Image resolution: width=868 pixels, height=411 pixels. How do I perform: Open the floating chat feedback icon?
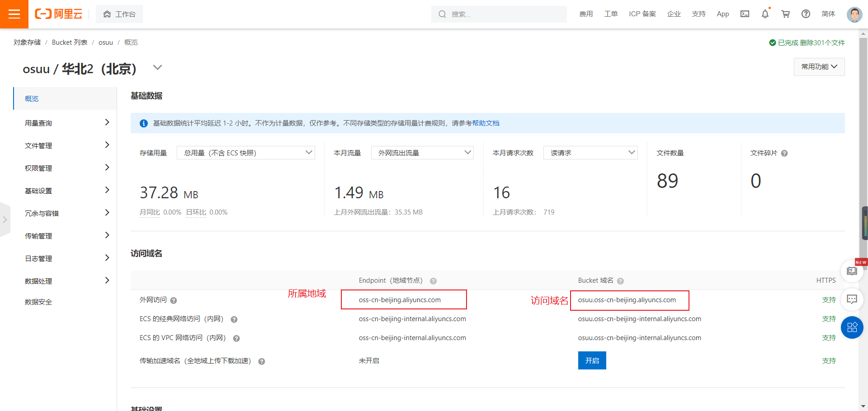pyautogui.click(x=852, y=299)
